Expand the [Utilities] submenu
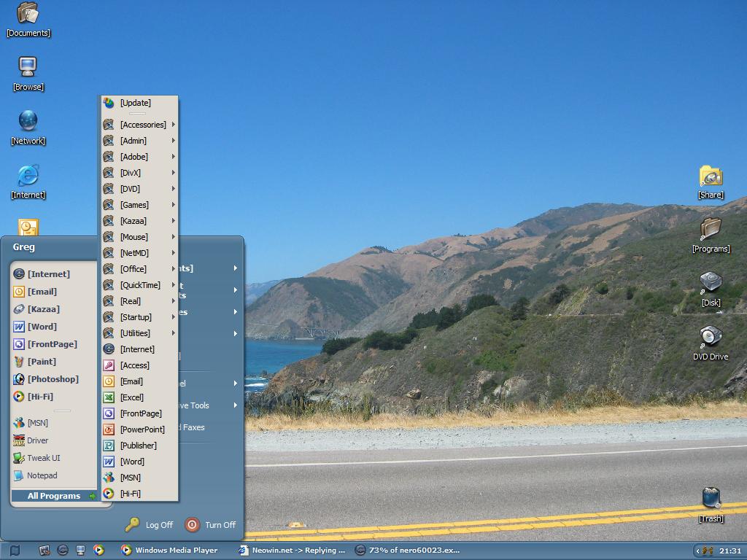This screenshot has height=560, width=747. [x=139, y=333]
